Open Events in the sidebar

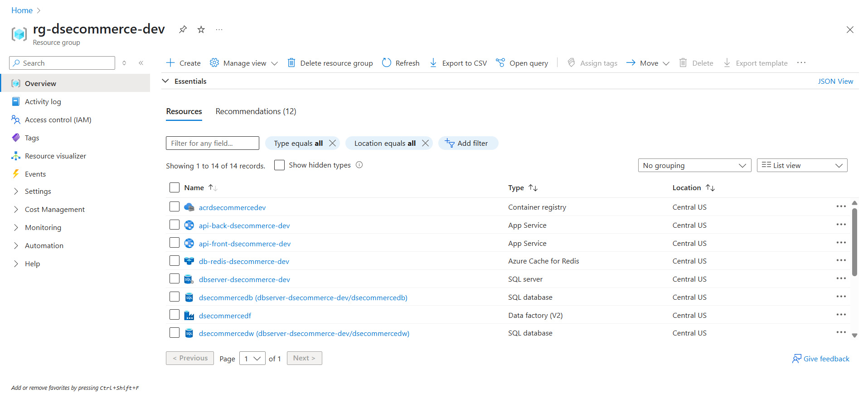(35, 174)
